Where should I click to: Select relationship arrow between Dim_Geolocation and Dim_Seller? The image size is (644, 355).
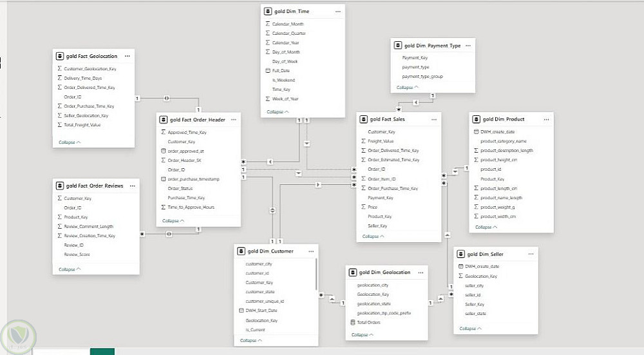click(x=440, y=298)
